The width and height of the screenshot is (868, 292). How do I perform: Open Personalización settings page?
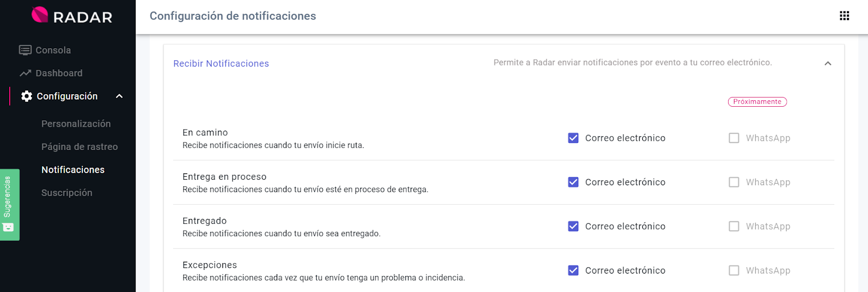[76, 124]
